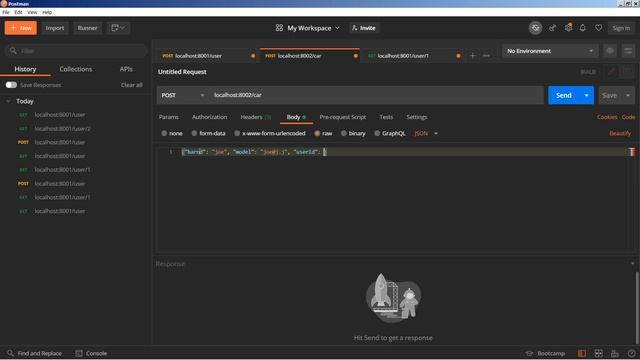Click the workspace grid icon beside My Workspace

click(x=279, y=28)
